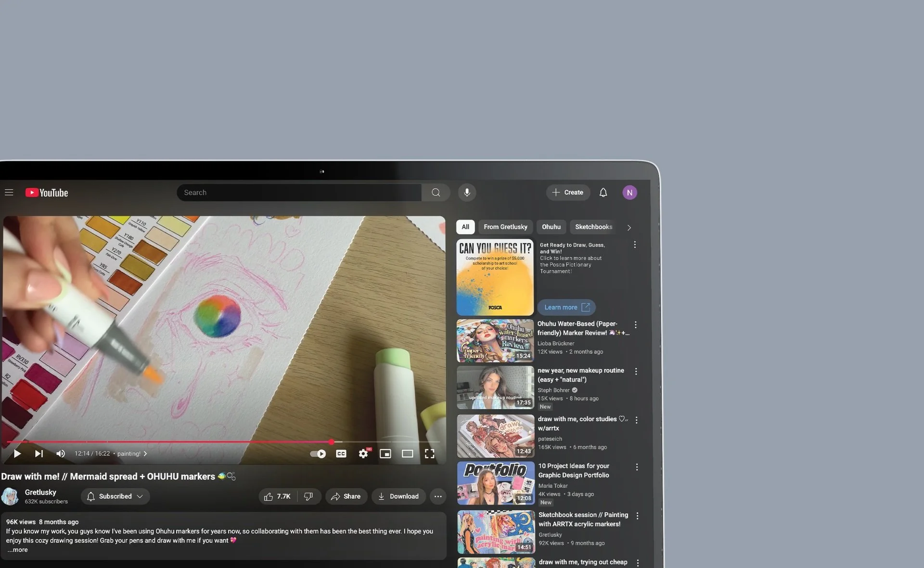Select the Sketchbooks filter chip
The image size is (924, 568).
click(x=593, y=227)
